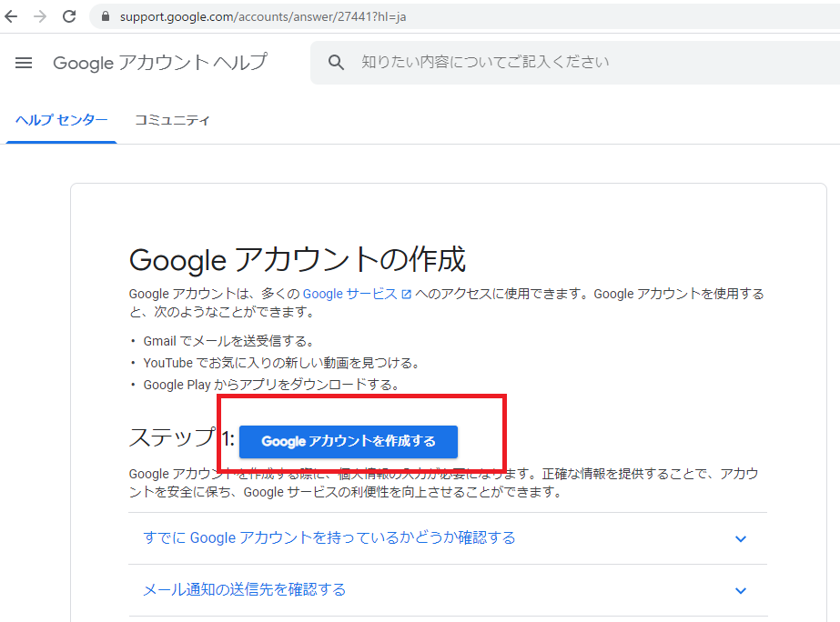This screenshot has width=840, height=622.
Task: Click the browser back arrow
Action: tap(11, 16)
